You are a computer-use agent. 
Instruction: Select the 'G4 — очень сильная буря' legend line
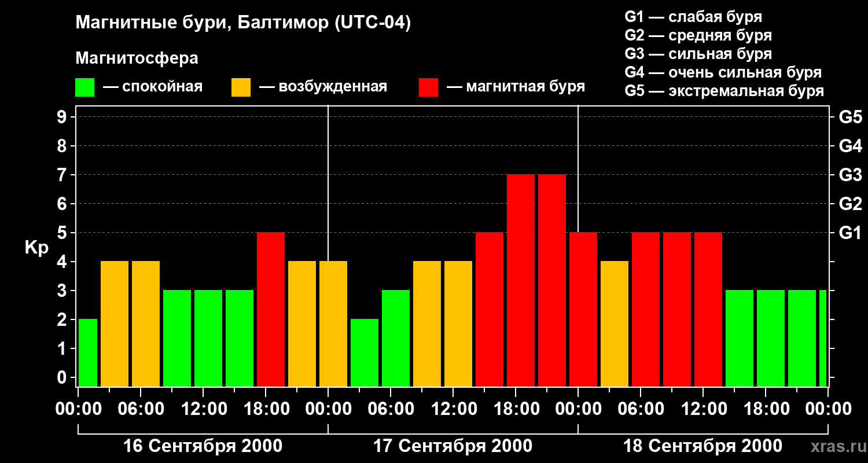(x=723, y=72)
